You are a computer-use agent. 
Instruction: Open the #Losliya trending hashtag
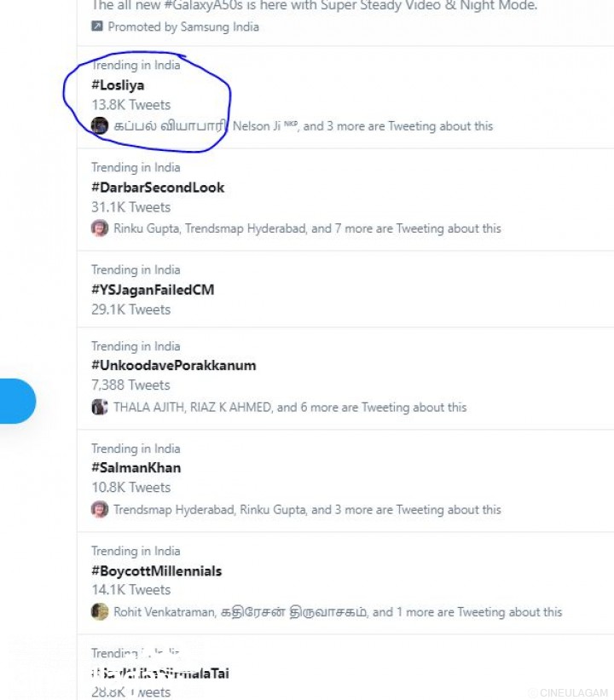118,85
